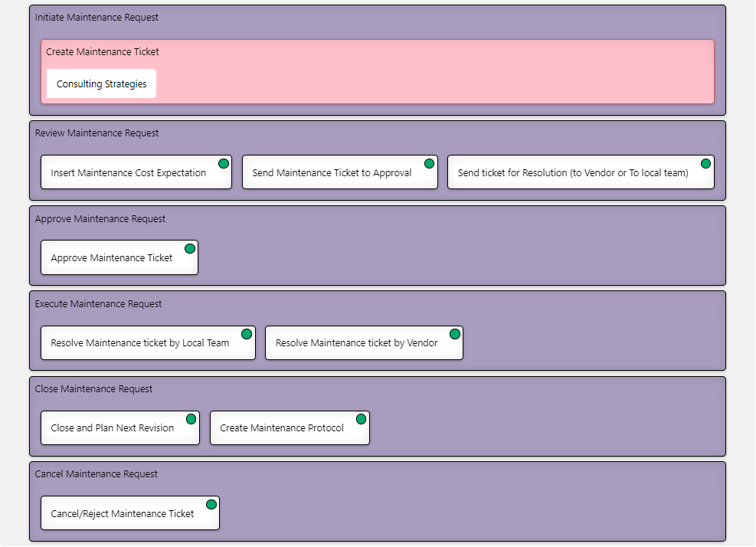Open the Consulting Strategies card

point(101,84)
